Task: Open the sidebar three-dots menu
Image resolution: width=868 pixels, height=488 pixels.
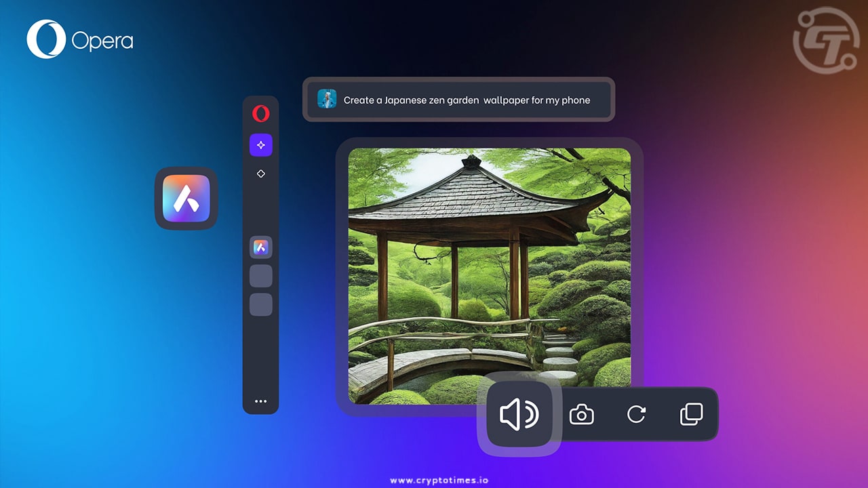Action: [x=260, y=401]
